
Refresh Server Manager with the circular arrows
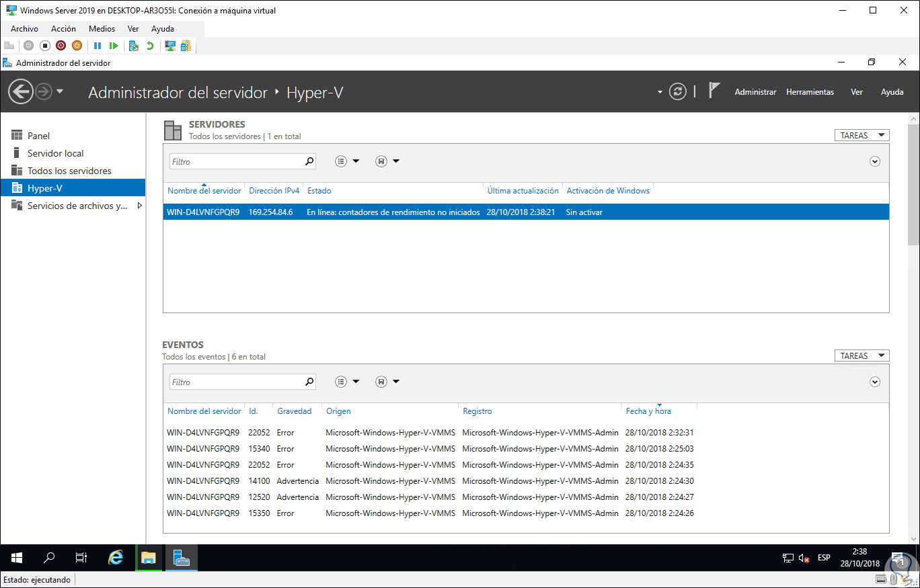pos(678,91)
